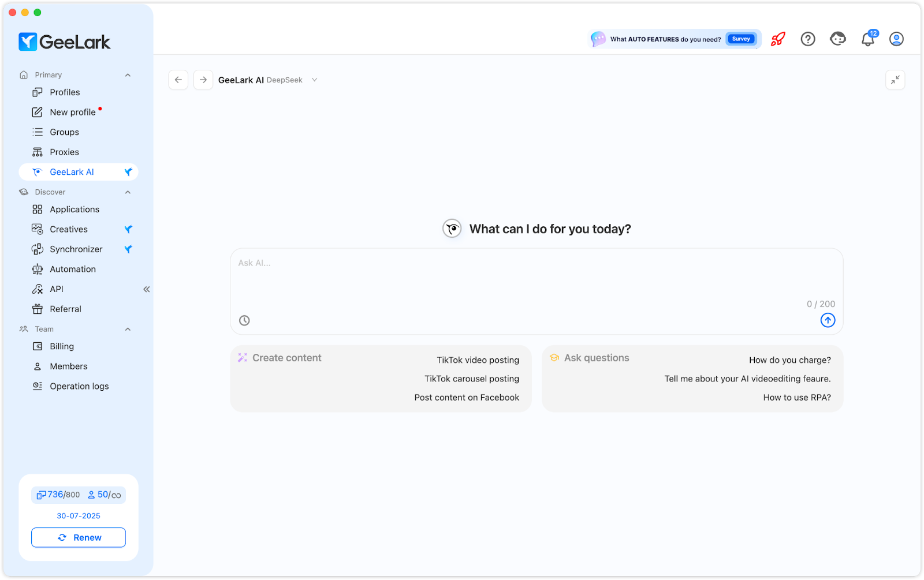Screen dimensions: 924x580
Task: Open the user account avatar
Action: 896,39
